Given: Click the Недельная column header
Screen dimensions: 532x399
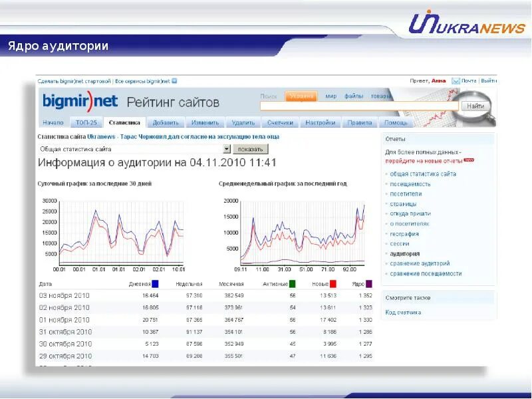Looking at the screenshot, I should click(x=189, y=284).
